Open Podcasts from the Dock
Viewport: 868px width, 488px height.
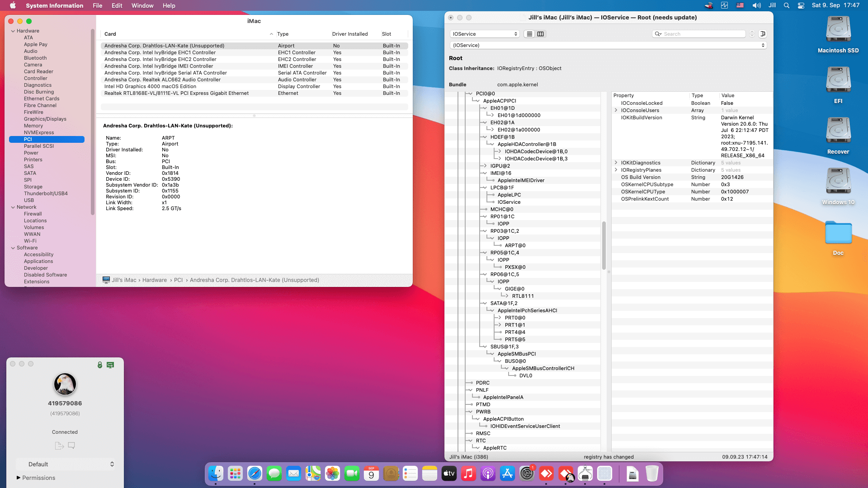488,474
